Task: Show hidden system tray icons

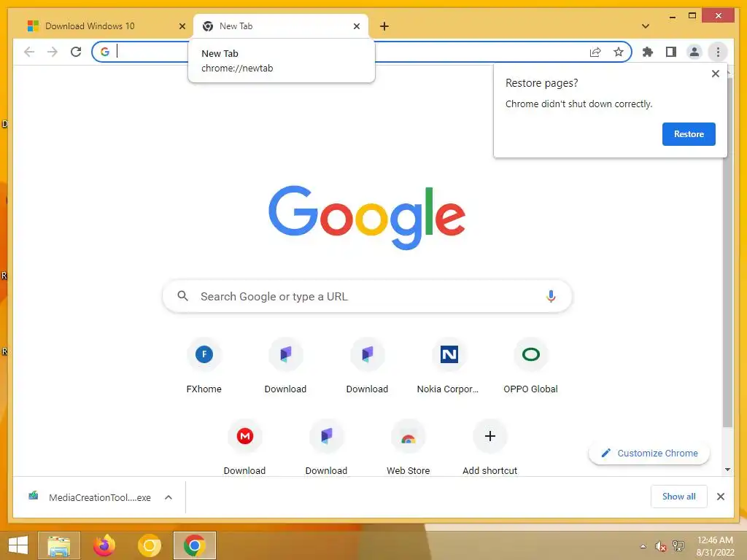Action: (x=643, y=546)
